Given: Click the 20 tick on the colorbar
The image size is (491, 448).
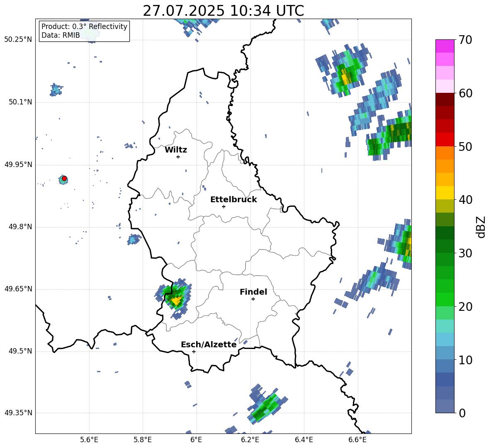Looking at the screenshot, I should [x=465, y=307].
